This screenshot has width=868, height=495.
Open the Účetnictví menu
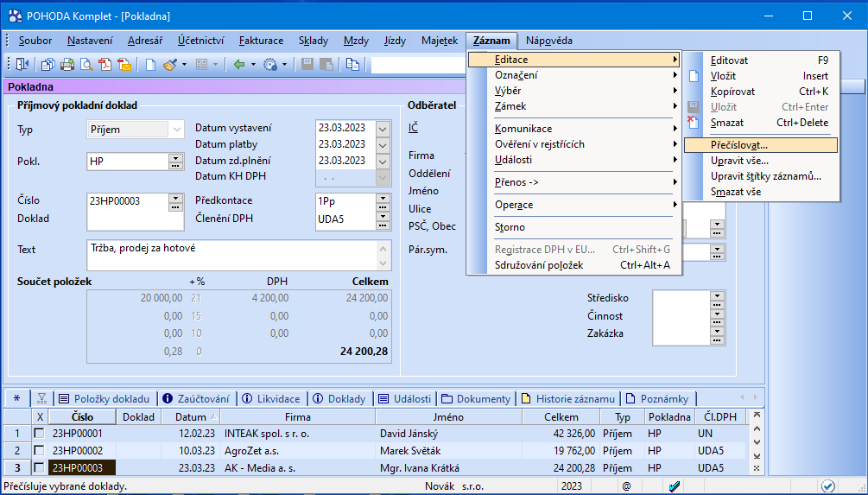(201, 41)
